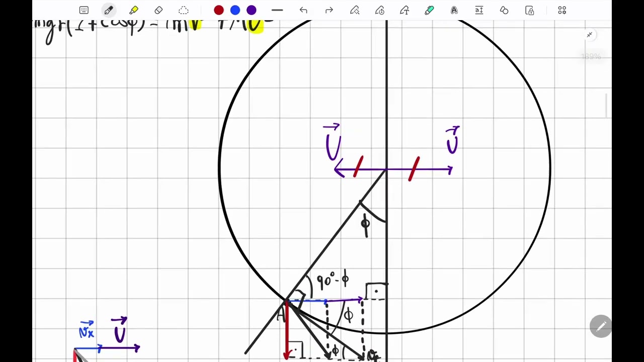Toggle the page lock icon
This screenshot has width=644, height=362.
point(529,10)
